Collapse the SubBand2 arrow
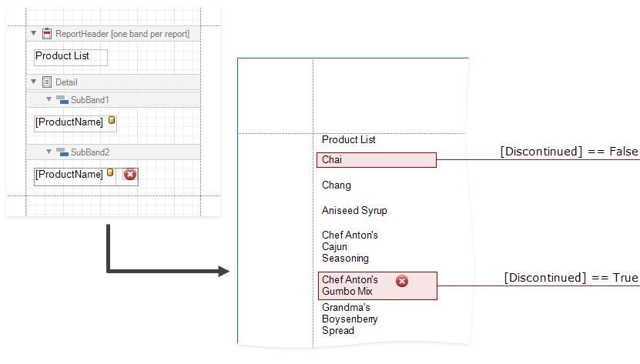Screen dimensions: 640x364 [x=49, y=152]
